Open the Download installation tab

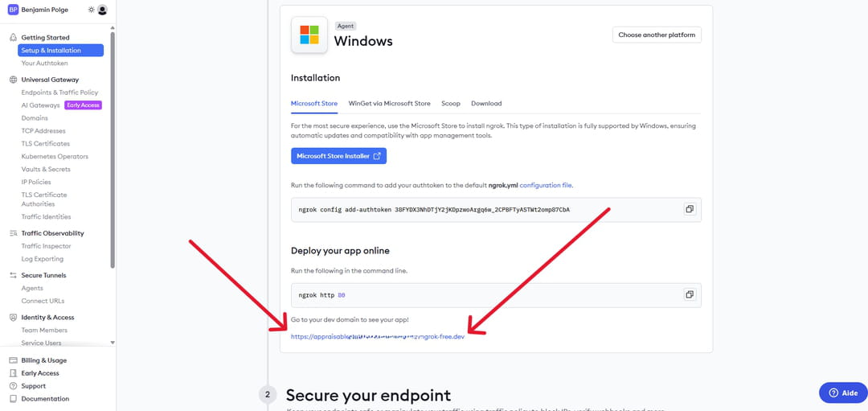tap(486, 104)
